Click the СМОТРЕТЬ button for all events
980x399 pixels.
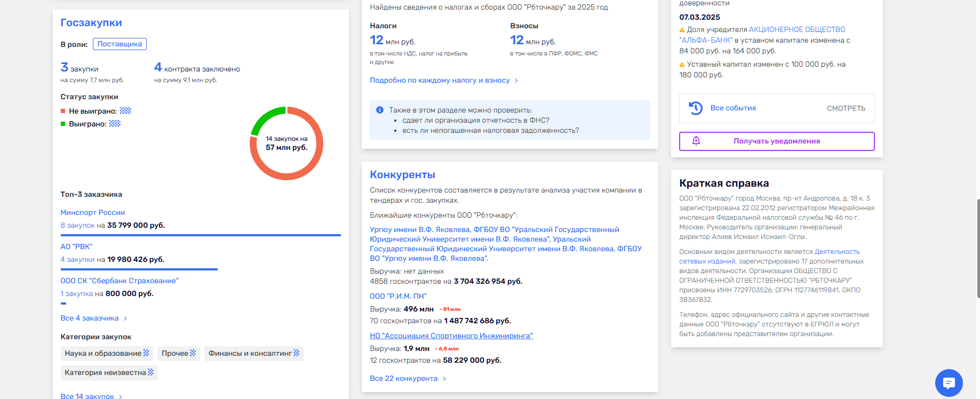[846, 108]
